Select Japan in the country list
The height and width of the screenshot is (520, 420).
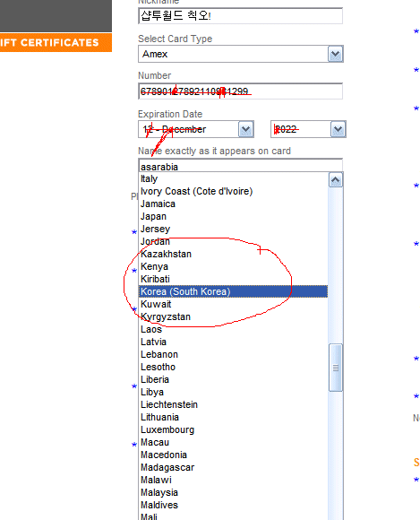pos(233,216)
